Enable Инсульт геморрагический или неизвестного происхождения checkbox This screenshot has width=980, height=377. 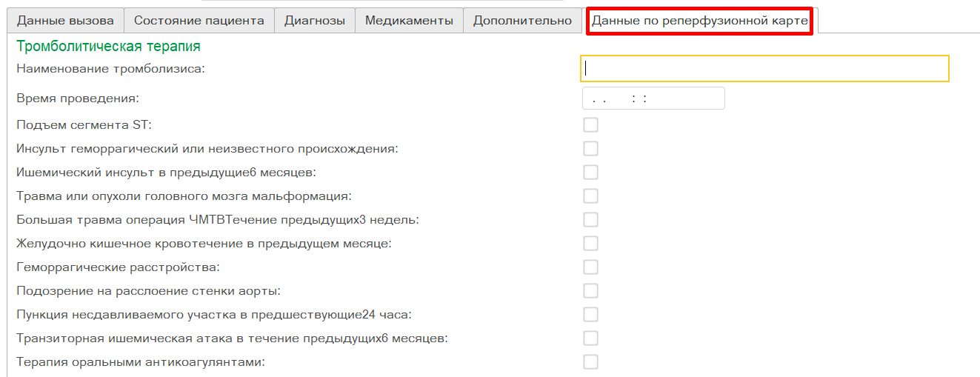[590, 148]
